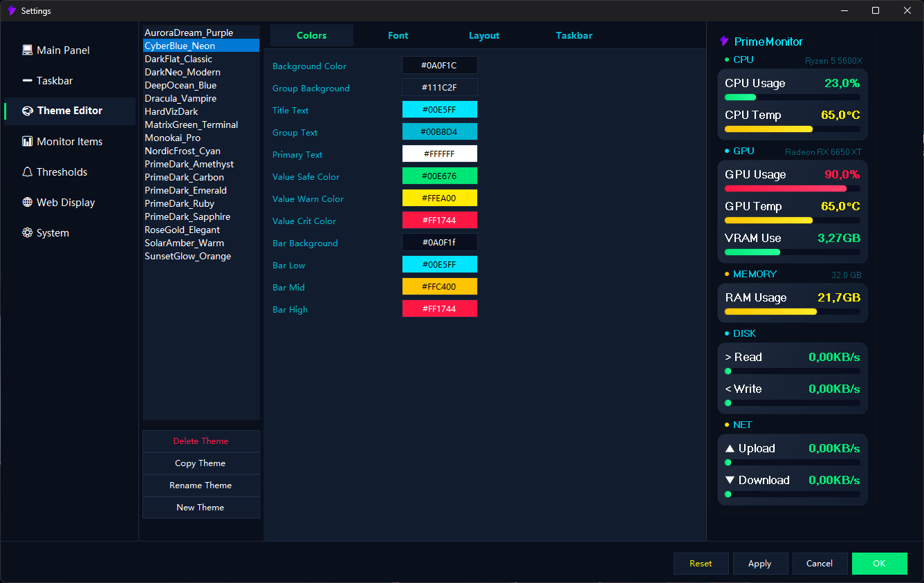The height and width of the screenshot is (583, 924).
Task: Edit the Bar High color swatch
Action: pyautogui.click(x=439, y=309)
